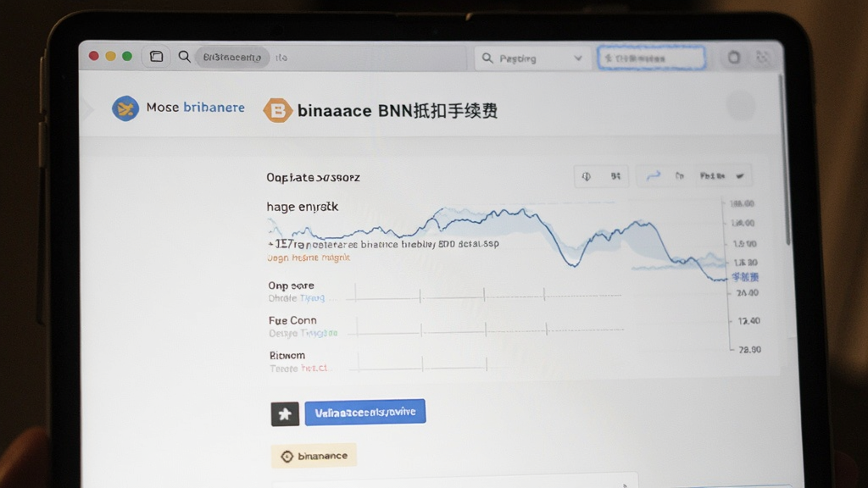Click the 'hage enyrstk' label
The width and height of the screenshot is (868, 488).
coord(303,207)
